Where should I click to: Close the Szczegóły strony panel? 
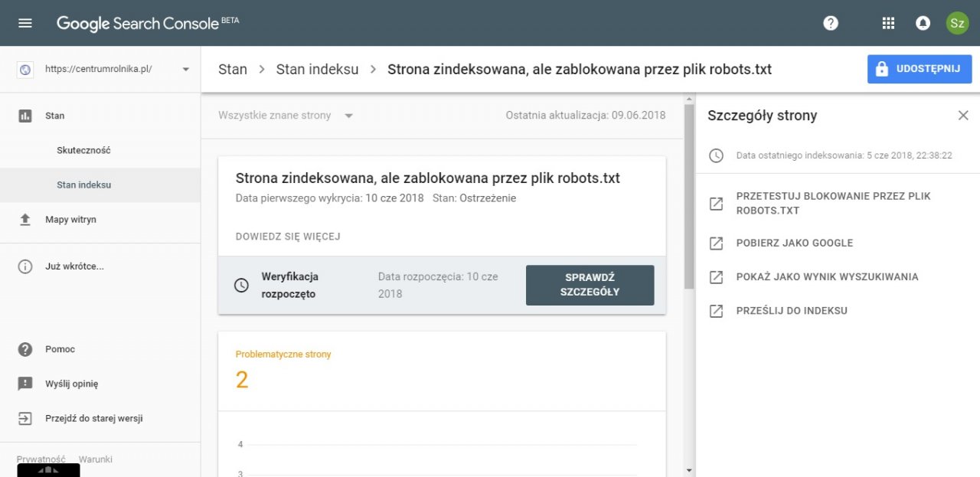pyautogui.click(x=963, y=116)
